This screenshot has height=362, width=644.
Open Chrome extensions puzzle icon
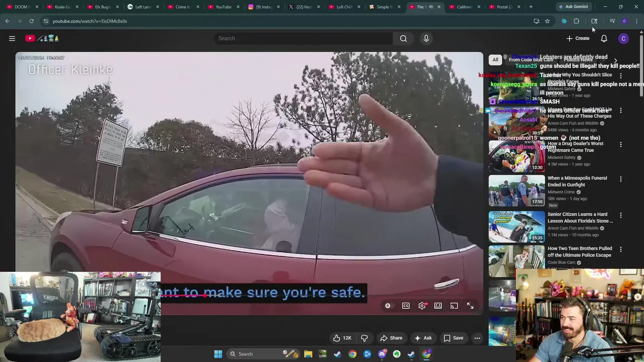tap(577, 21)
